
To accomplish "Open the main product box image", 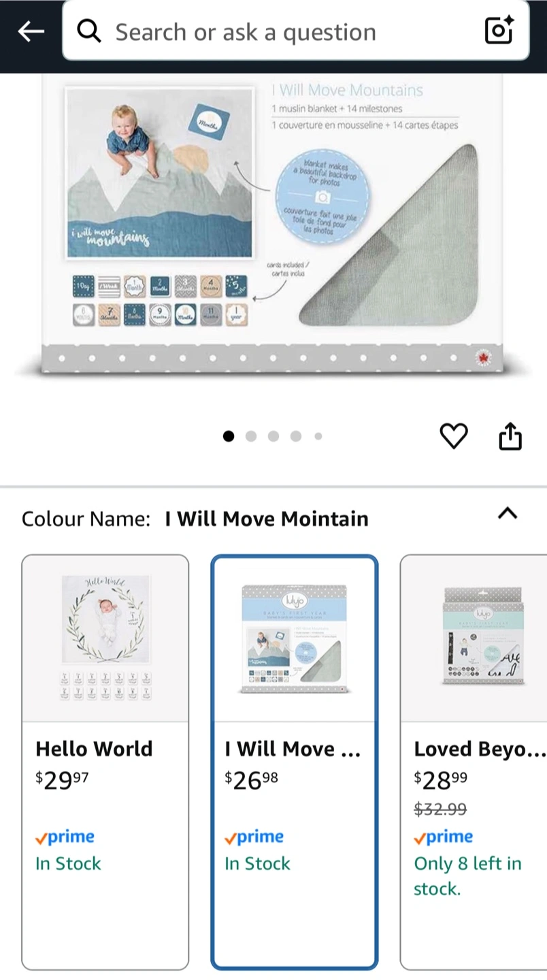I will click(x=272, y=225).
